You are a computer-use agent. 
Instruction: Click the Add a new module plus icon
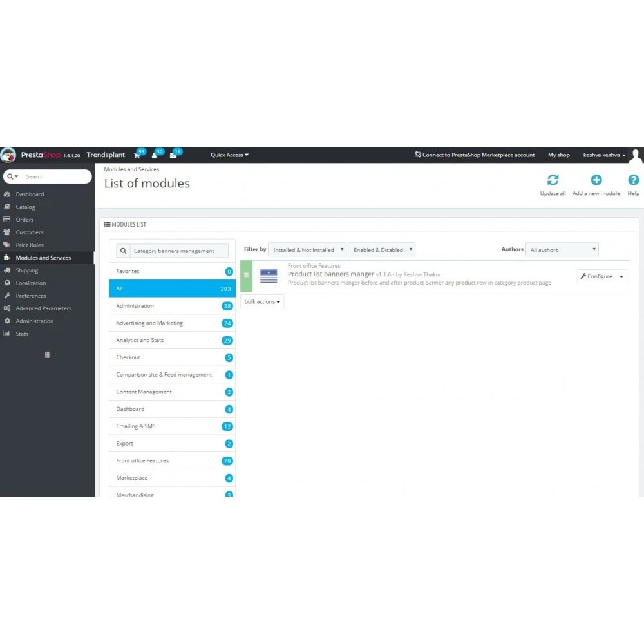(596, 180)
